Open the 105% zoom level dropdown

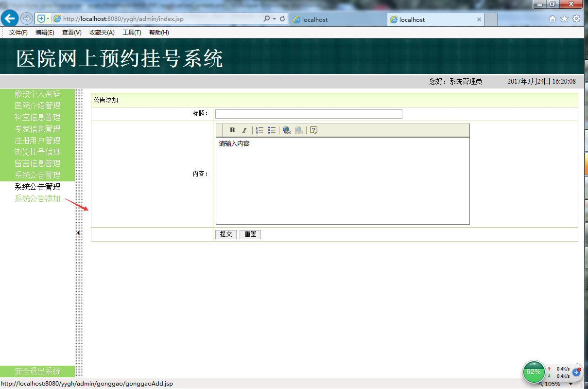pos(571,384)
